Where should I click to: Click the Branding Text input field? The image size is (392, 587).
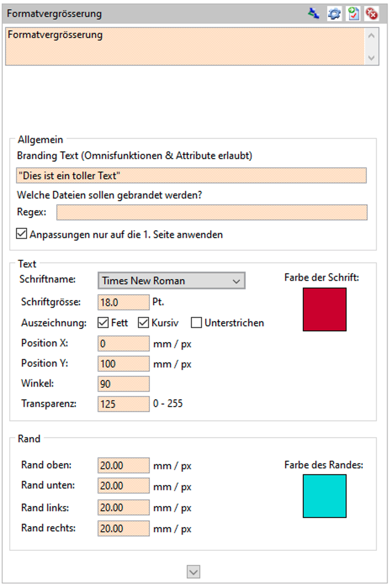[191, 175]
